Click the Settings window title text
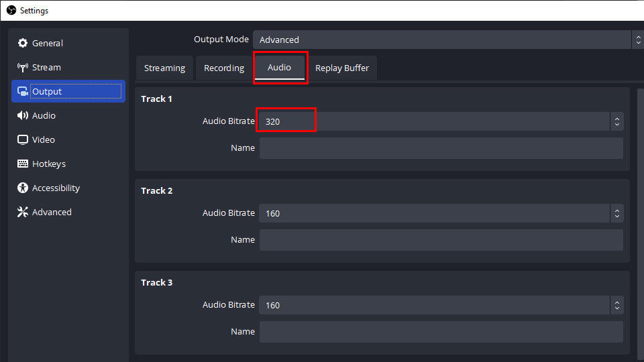Screen dimensions: 644x362 tap(34, 11)
